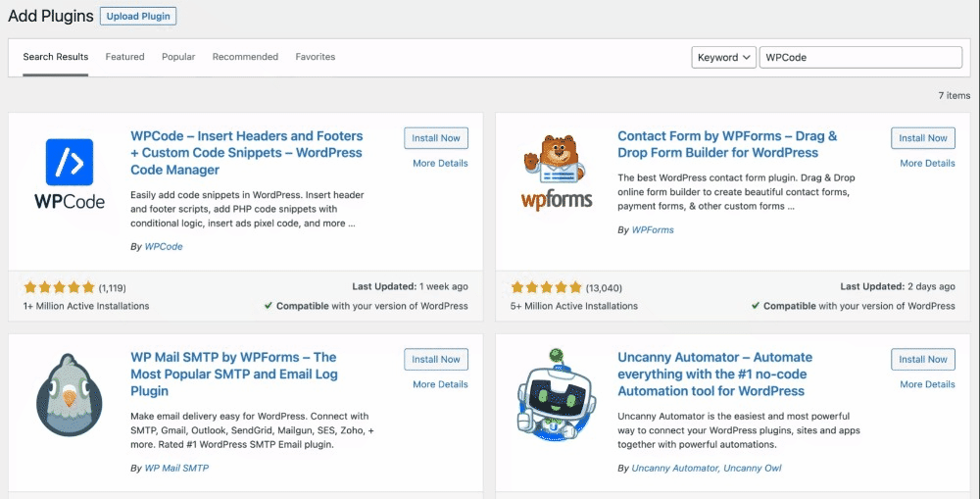Click the WPCode five-star rating

59,288
